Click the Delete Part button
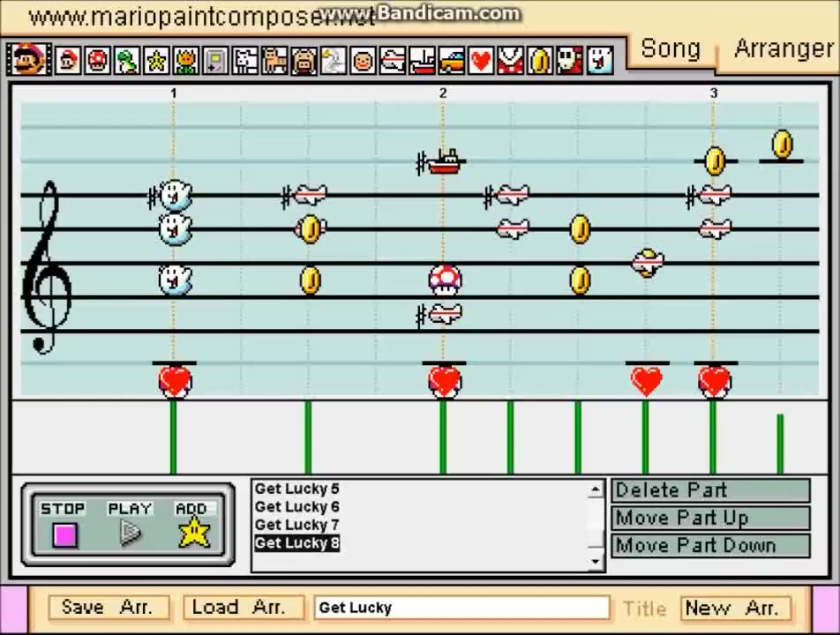Image resolution: width=840 pixels, height=635 pixels. point(711,490)
